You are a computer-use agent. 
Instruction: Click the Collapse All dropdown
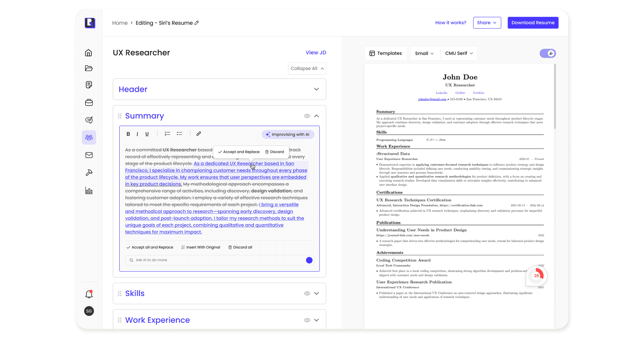point(307,68)
